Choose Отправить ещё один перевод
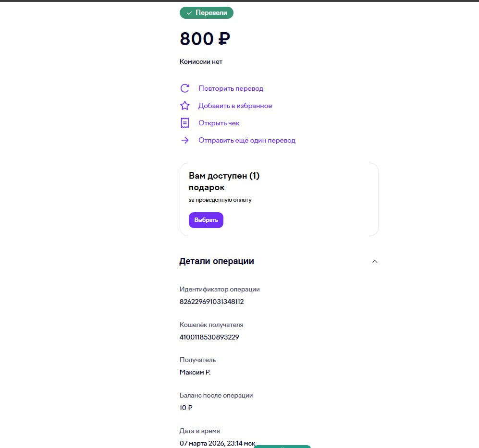 click(x=246, y=140)
